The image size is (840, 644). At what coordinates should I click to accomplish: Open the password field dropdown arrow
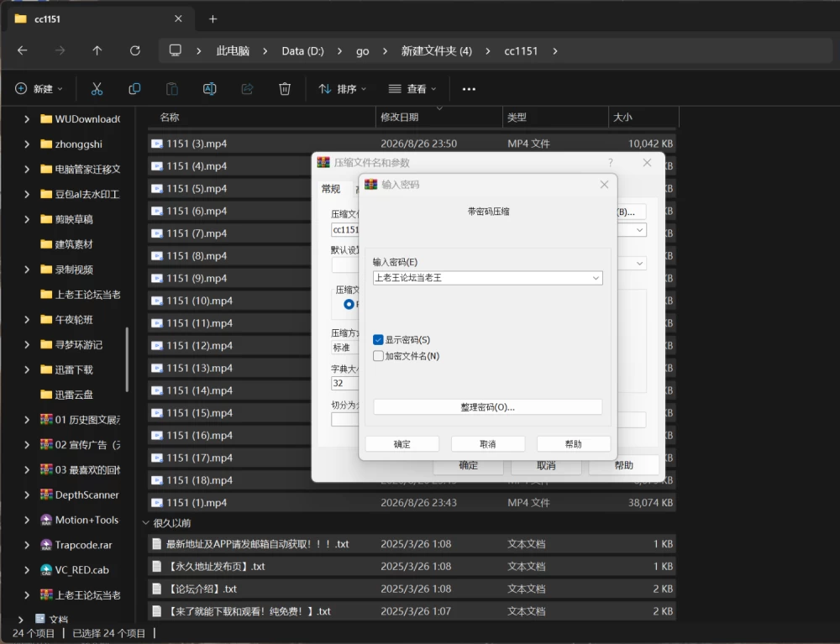pos(596,278)
